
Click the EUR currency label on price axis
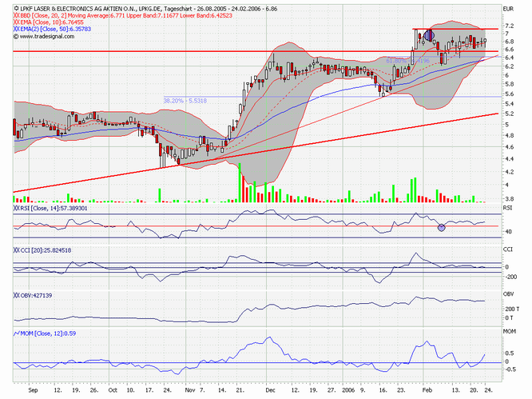point(508,9)
